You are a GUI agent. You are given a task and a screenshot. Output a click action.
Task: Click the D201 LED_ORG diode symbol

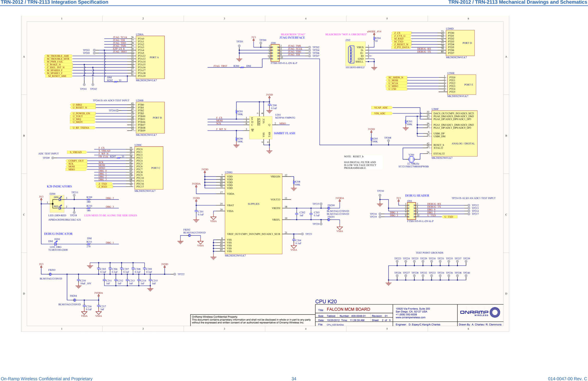point(56,244)
